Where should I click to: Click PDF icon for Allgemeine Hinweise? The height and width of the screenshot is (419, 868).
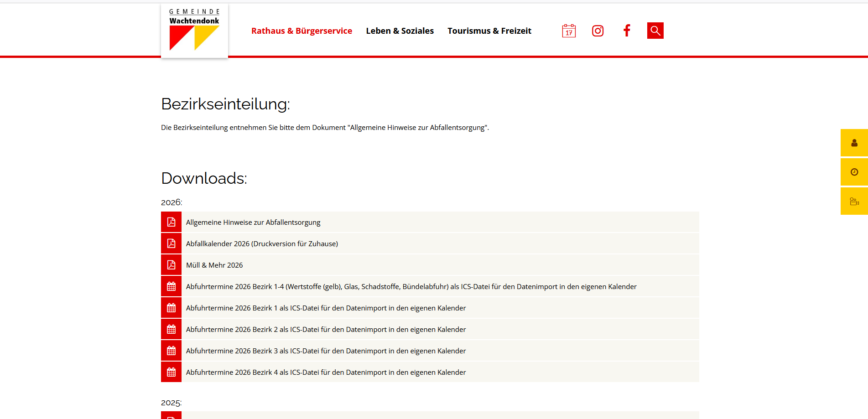click(171, 222)
